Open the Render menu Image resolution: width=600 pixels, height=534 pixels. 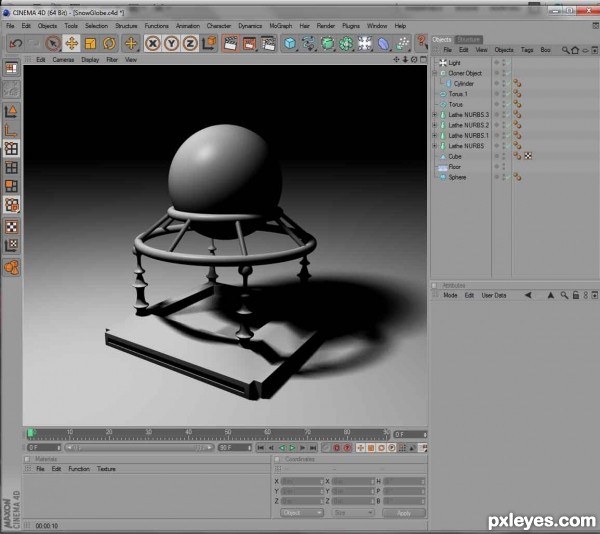tap(326, 26)
